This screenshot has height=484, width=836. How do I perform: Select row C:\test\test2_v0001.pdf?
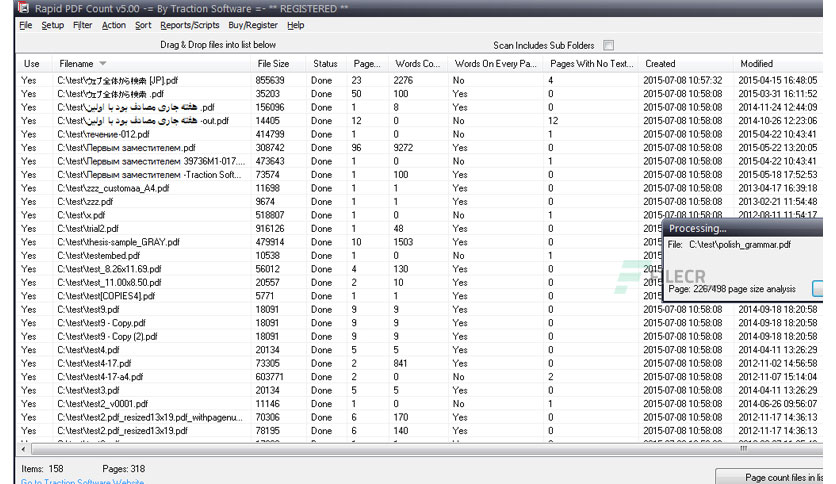pyautogui.click(x=419, y=404)
